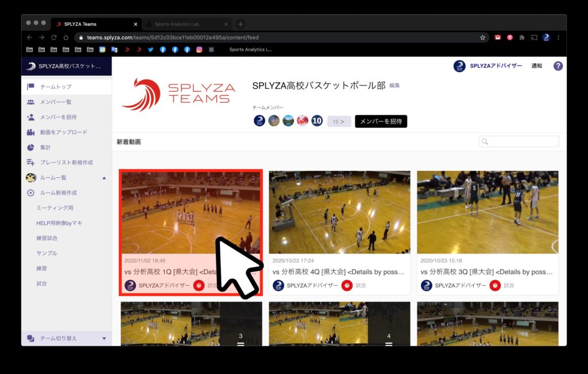Switch to the Sports Analytics Lab tab
Screen dimensions: 588x374
tap(187, 24)
